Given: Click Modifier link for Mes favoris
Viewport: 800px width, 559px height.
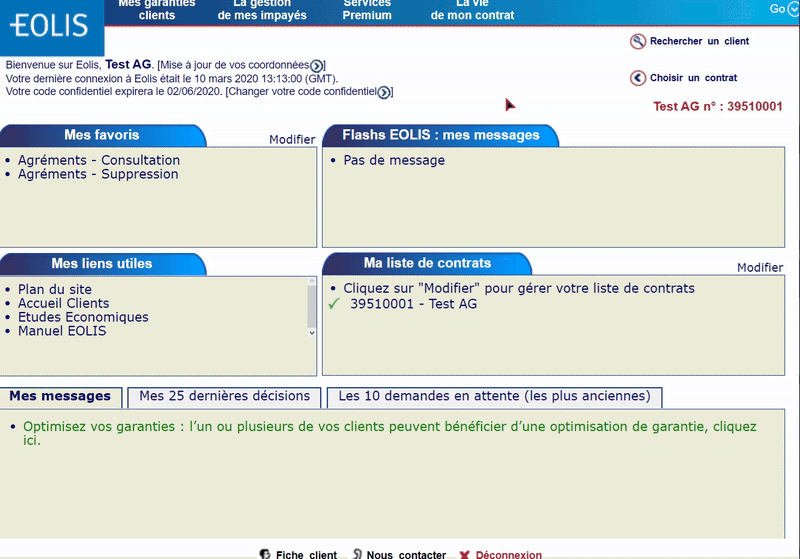Looking at the screenshot, I should pyautogui.click(x=292, y=140).
